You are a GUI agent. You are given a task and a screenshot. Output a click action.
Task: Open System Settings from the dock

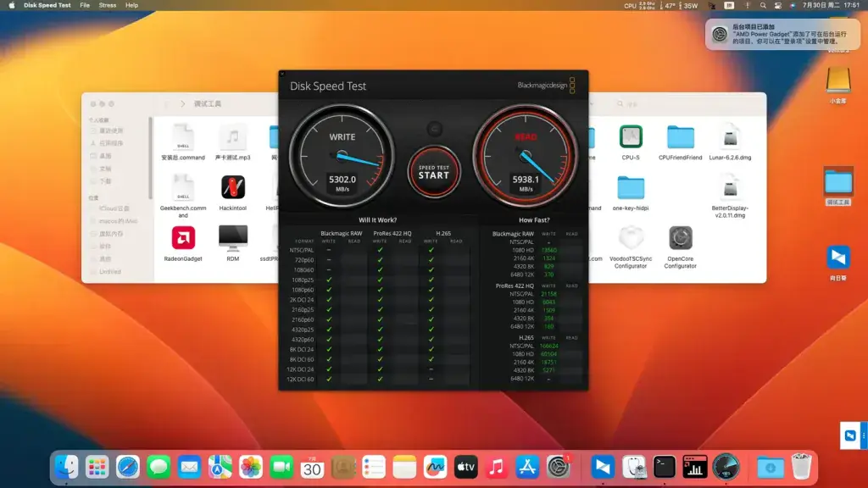coord(558,468)
